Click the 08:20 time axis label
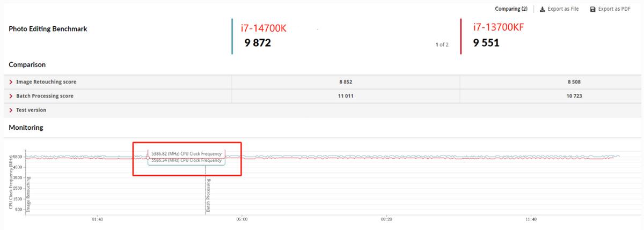 [x=386, y=219]
